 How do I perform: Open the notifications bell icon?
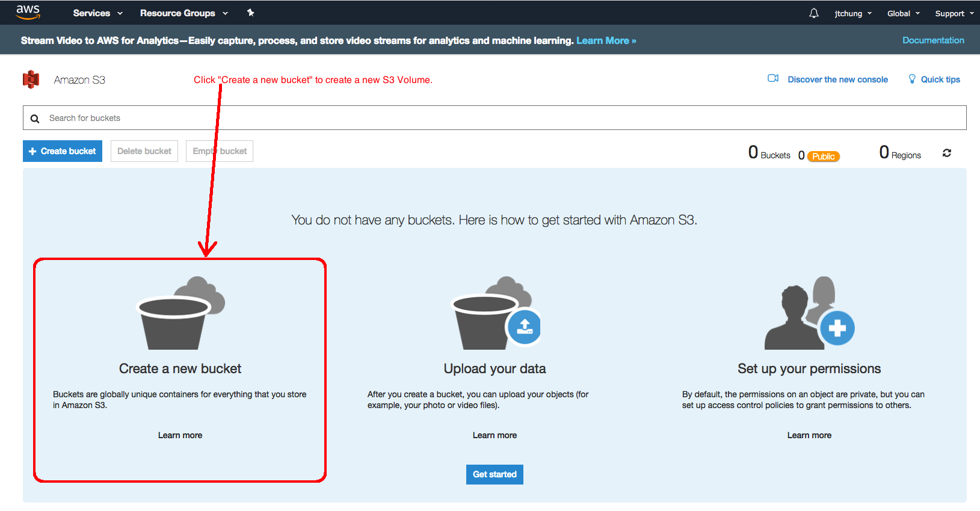(814, 13)
